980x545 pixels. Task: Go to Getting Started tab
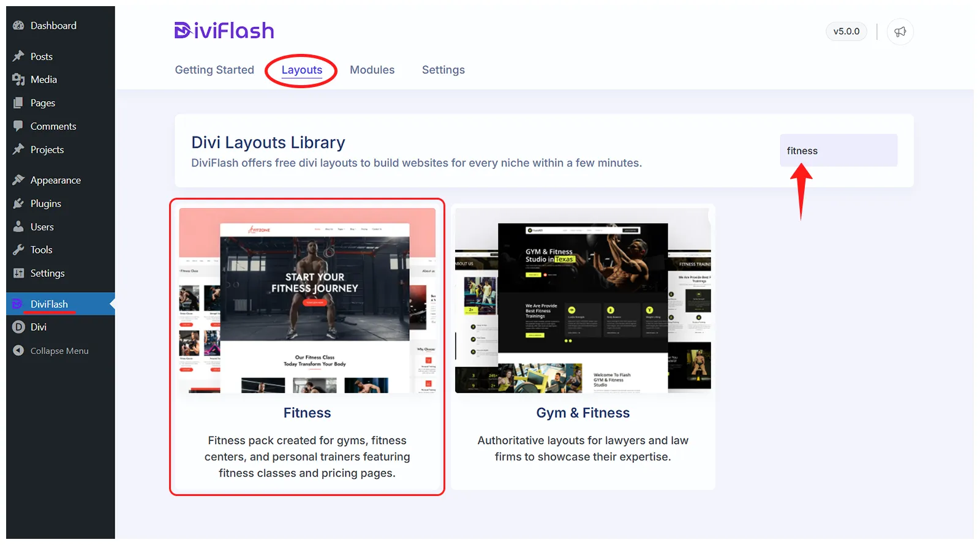pos(214,70)
